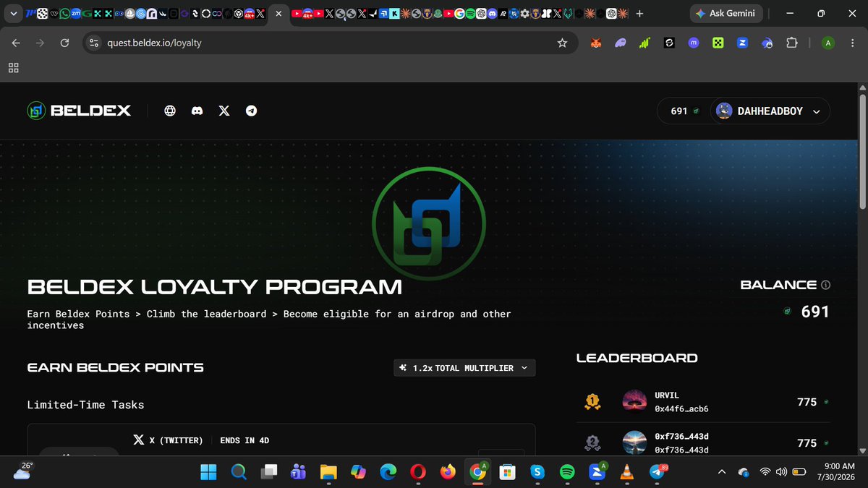Open the 0xf736_443d leaderboard entry

tap(704, 442)
